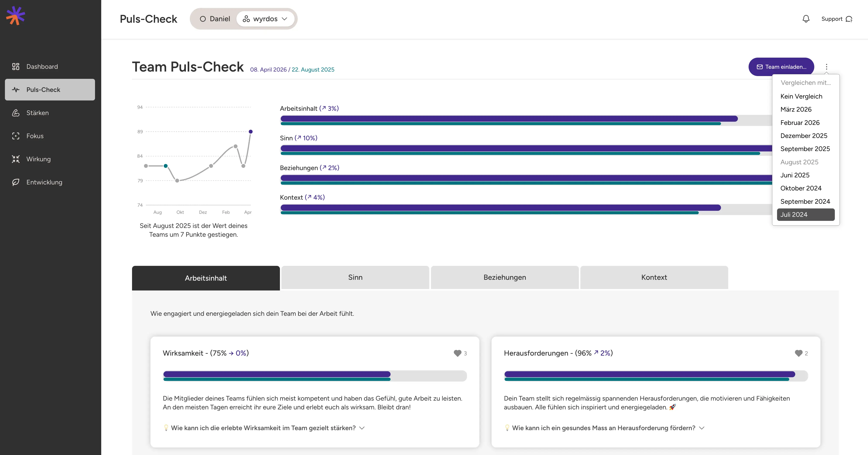The width and height of the screenshot is (868, 455).
Task: Click the Arbeitsinhalt 3% label
Action: tap(309, 108)
